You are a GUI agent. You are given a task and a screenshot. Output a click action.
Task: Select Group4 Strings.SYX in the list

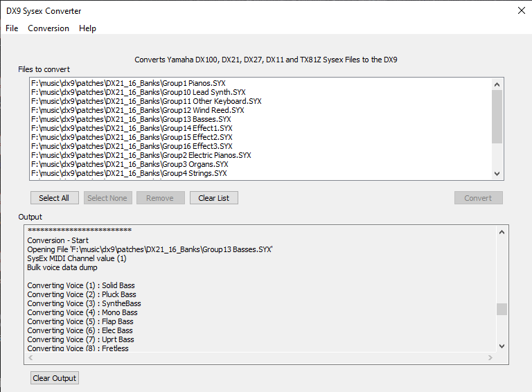point(129,173)
